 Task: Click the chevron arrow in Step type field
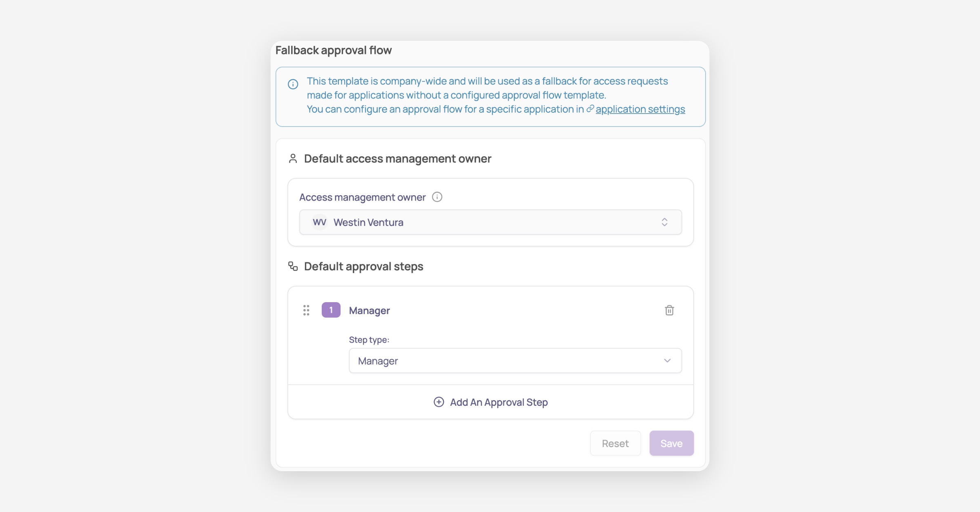(x=667, y=361)
